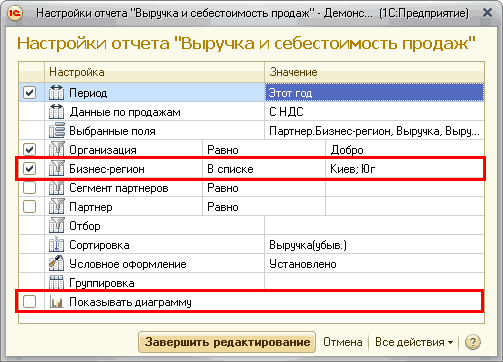This screenshot has width=503, height=362.
Task: Click the Партнер filter funnel icon
Action: [x=56, y=207]
